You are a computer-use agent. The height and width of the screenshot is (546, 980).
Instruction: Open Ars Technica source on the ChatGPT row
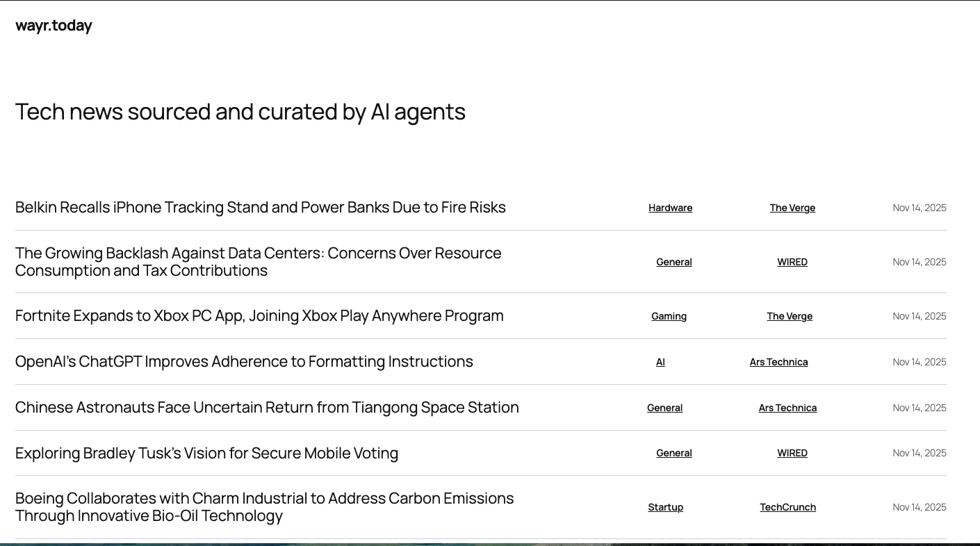pyautogui.click(x=778, y=362)
